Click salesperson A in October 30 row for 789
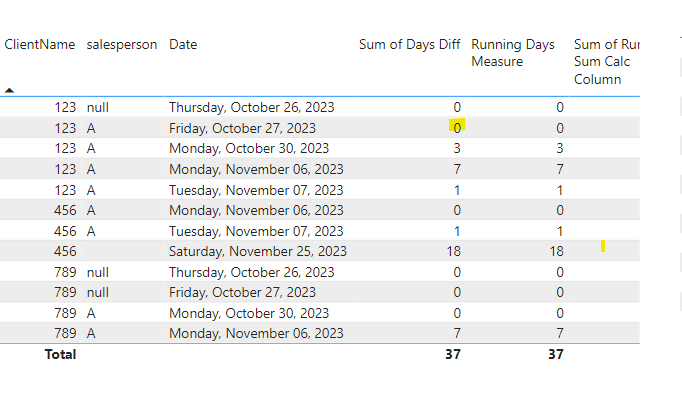This screenshot has width=682, height=412. [91, 313]
